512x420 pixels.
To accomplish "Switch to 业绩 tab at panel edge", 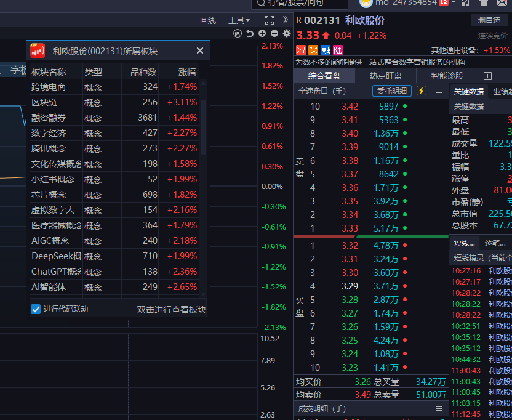I will (503, 92).
